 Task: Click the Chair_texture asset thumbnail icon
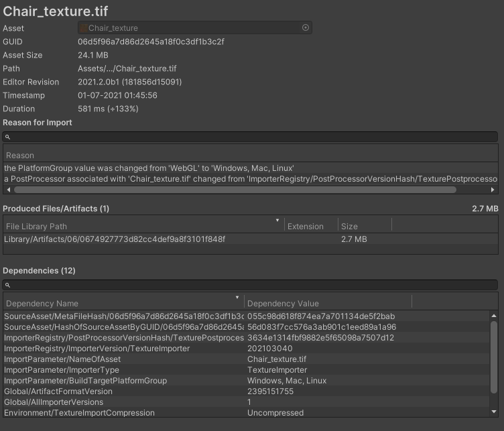pos(83,28)
